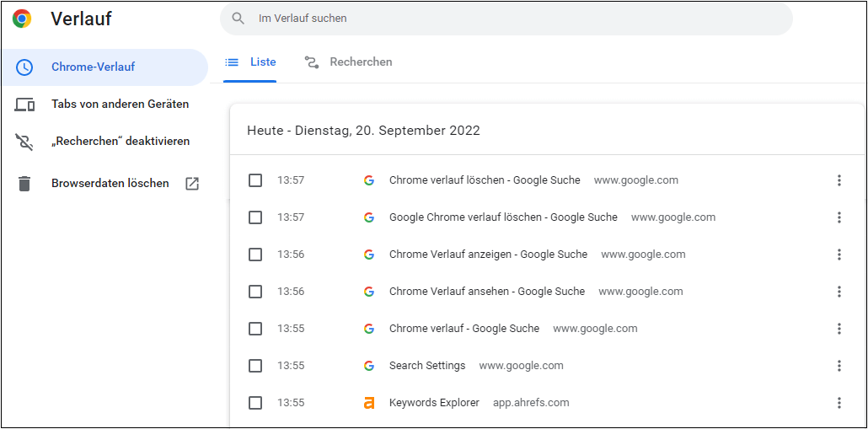Open more actions for Chrome verlauf - Google Suche
This screenshot has width=868, height=429.
839,329
